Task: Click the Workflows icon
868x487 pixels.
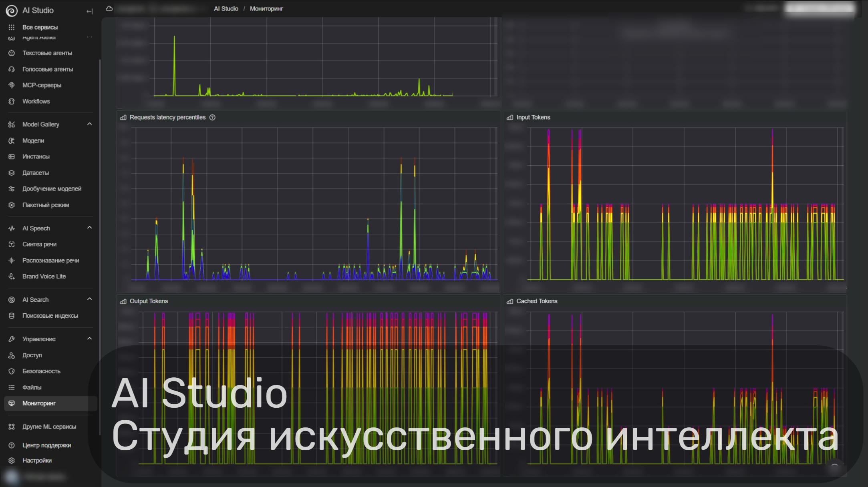Action: [12, 101]
